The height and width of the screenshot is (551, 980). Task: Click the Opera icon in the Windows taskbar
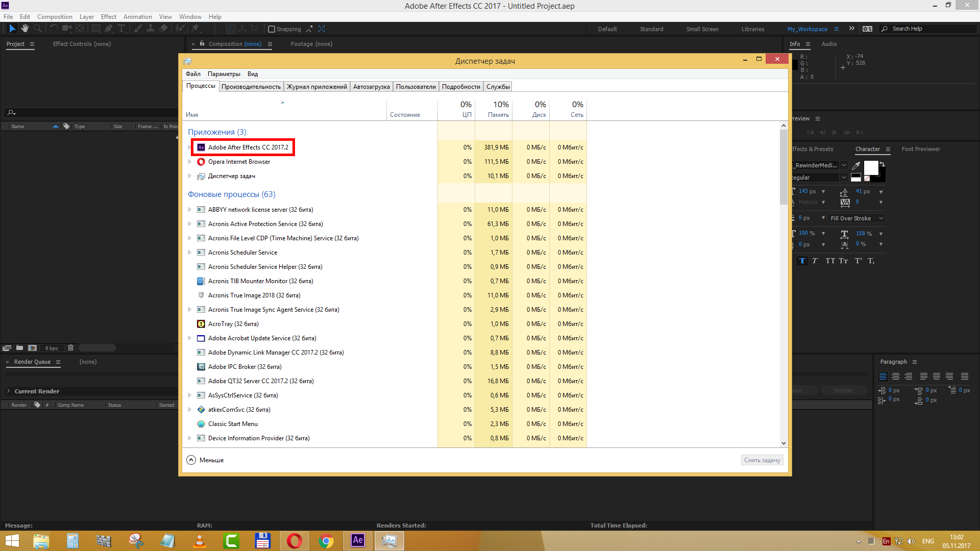click(x=295, y=541)
